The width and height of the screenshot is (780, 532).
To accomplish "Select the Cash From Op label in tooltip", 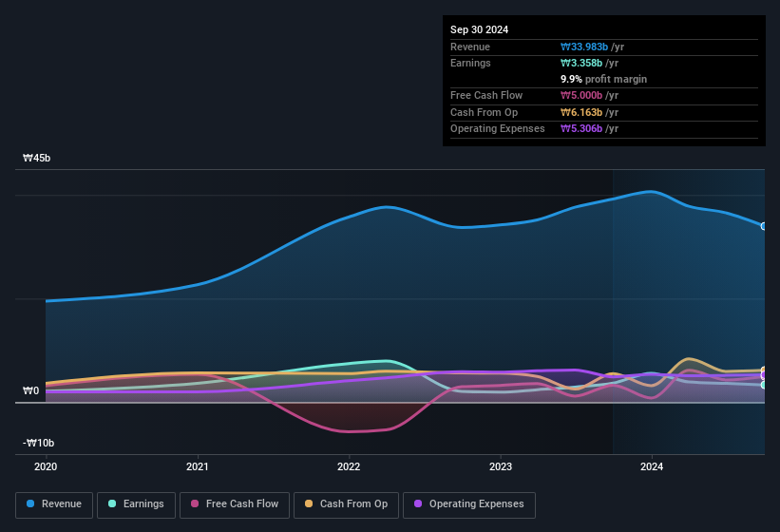I will click(484, 112).
